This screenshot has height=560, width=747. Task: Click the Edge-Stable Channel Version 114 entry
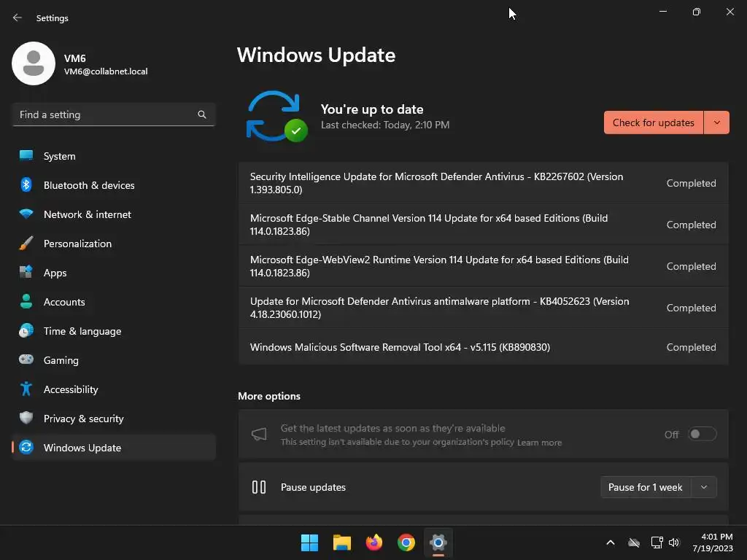pos(483,225)
